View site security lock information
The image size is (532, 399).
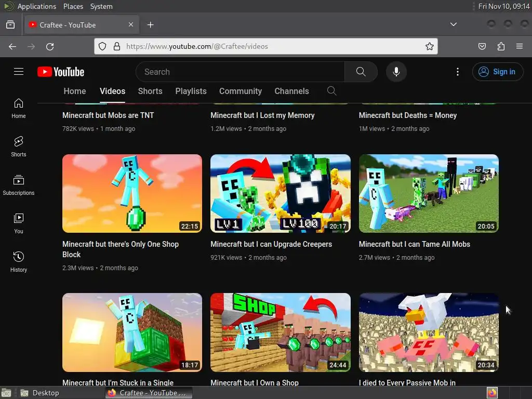117,46
